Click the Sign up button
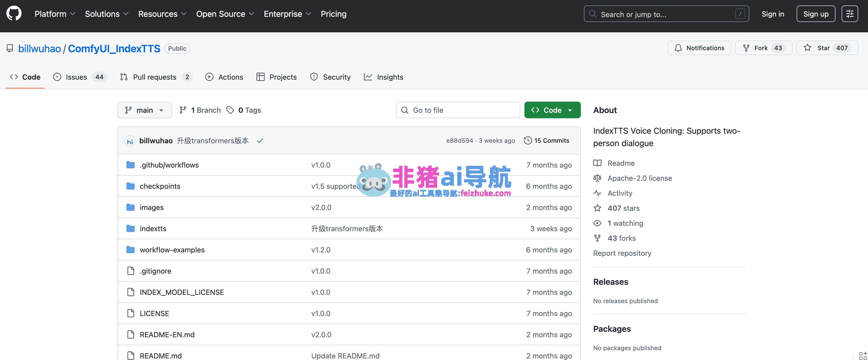Viewport: 868px width, 360px height. click(816, 14)
